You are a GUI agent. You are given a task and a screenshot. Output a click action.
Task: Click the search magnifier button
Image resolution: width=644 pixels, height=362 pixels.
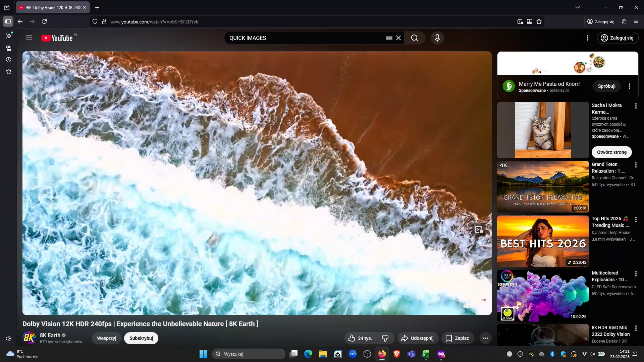pos(415,38)
